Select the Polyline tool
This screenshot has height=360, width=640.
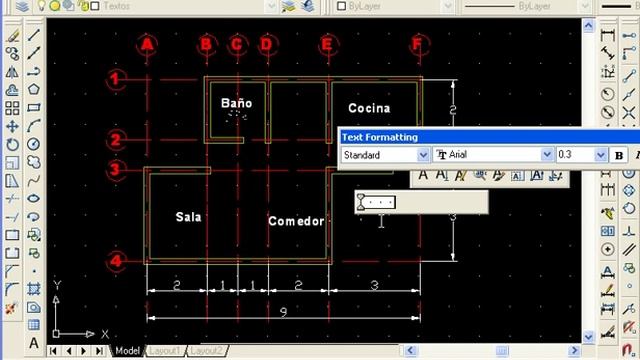[34, 71]
